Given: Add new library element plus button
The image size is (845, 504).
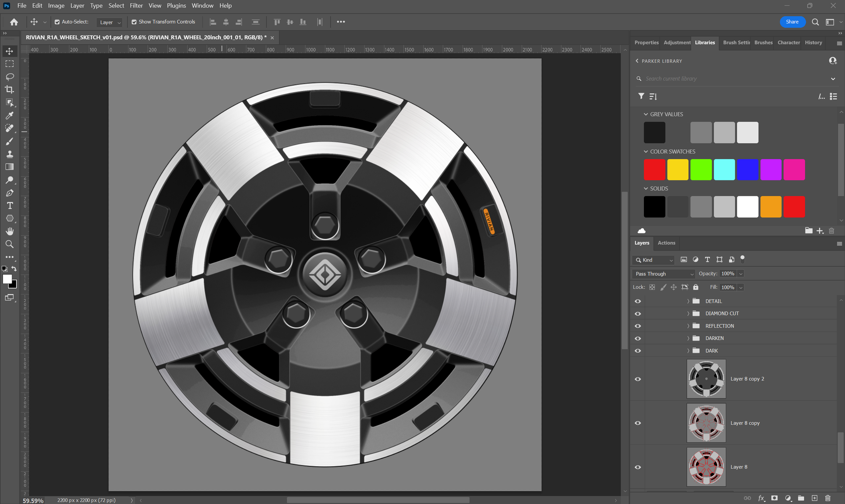Looking at the screenshot, I should pyautogui.click(x=820, y=231).
